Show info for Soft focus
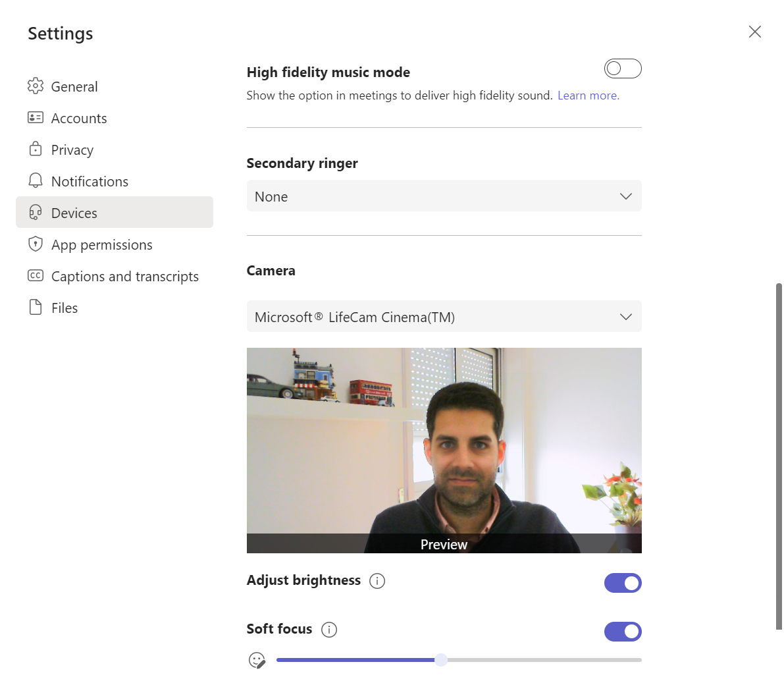Image resolution: width=784 pixels, height=685 pixels. point(329,630)
